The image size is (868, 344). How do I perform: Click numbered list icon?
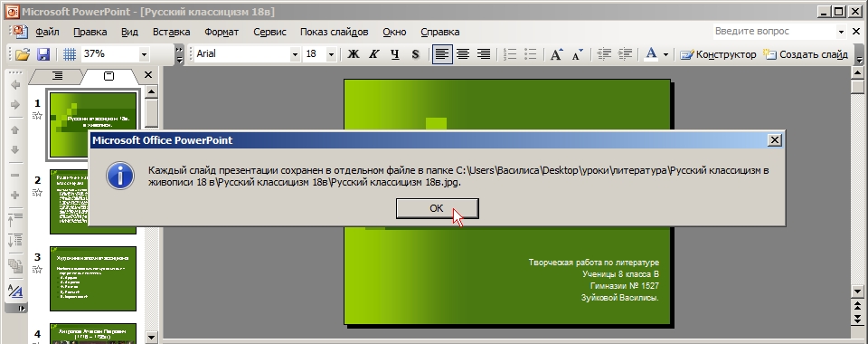(x=510, y=54)
